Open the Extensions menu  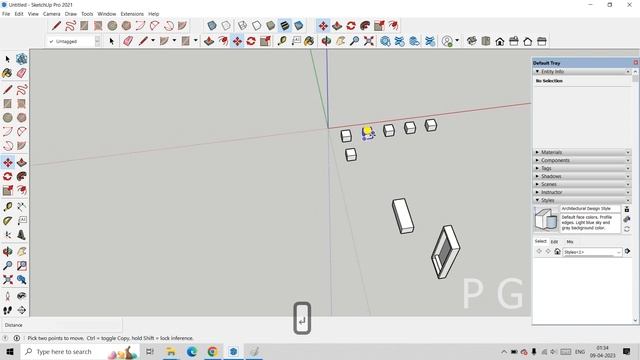pos(132,14)
